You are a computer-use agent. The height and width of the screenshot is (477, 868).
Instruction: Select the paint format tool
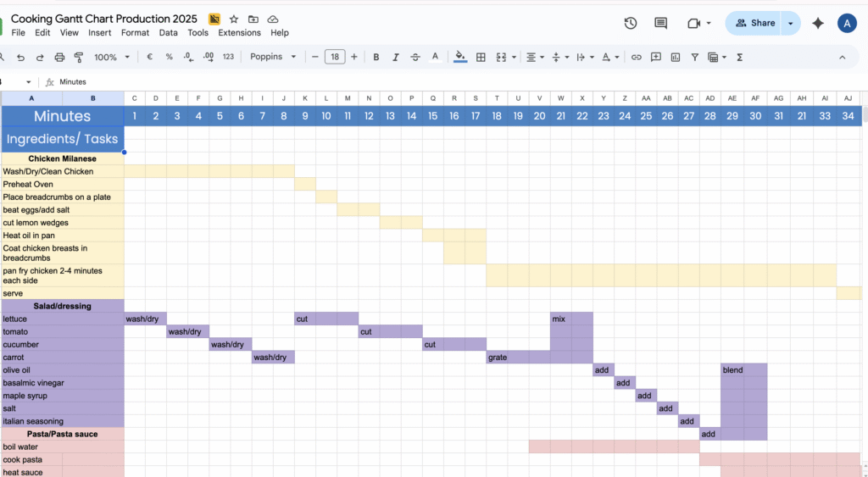pos(79,57)
